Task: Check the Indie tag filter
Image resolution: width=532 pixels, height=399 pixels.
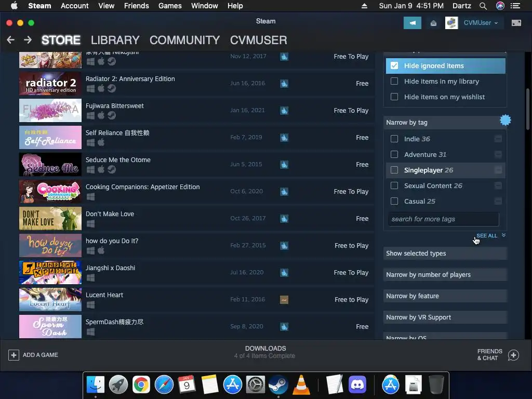Action: pyautogui.click(x=394, y=139)
